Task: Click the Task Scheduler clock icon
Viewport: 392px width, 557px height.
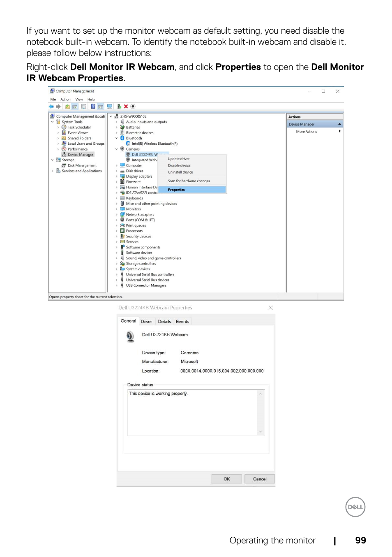Action: (64, 127)
